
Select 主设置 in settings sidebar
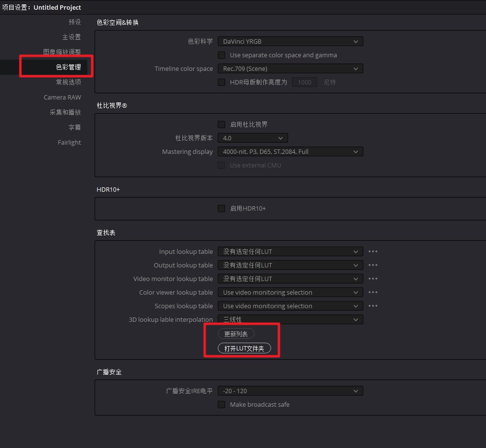[72, 37]
